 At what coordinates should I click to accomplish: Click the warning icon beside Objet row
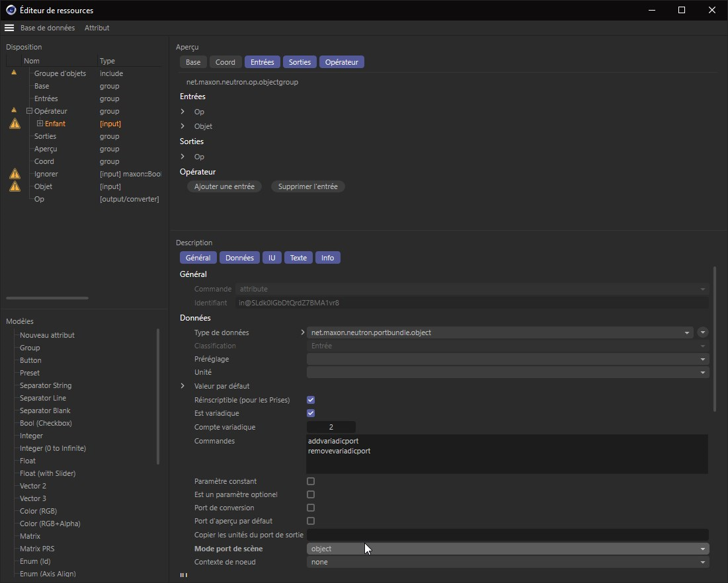click(14, 186)
